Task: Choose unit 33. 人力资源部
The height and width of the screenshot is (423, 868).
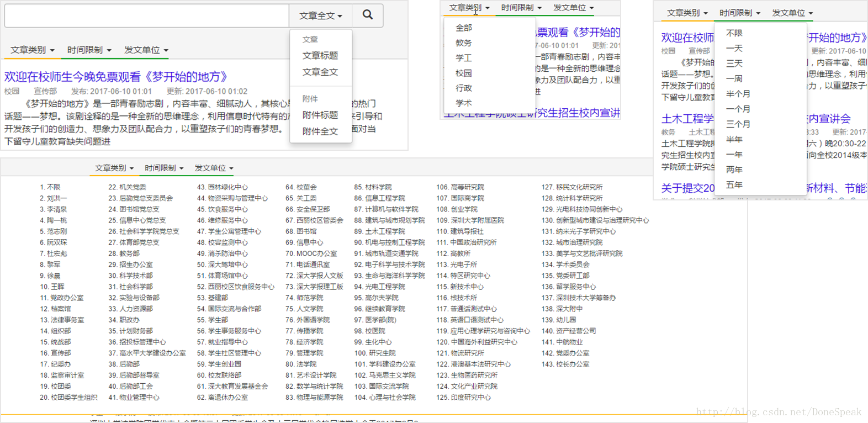Action: [x=131, y=309]
